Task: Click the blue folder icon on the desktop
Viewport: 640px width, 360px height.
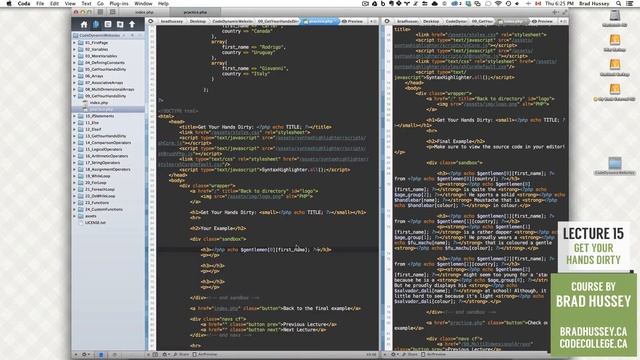Action: [x=615, y=163]
